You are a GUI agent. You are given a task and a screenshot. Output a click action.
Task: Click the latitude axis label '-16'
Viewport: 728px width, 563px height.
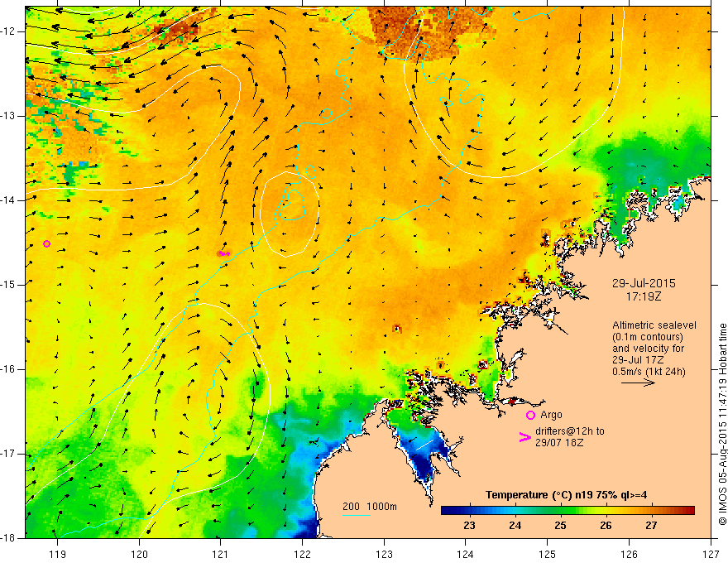click(x=8, y=369)
